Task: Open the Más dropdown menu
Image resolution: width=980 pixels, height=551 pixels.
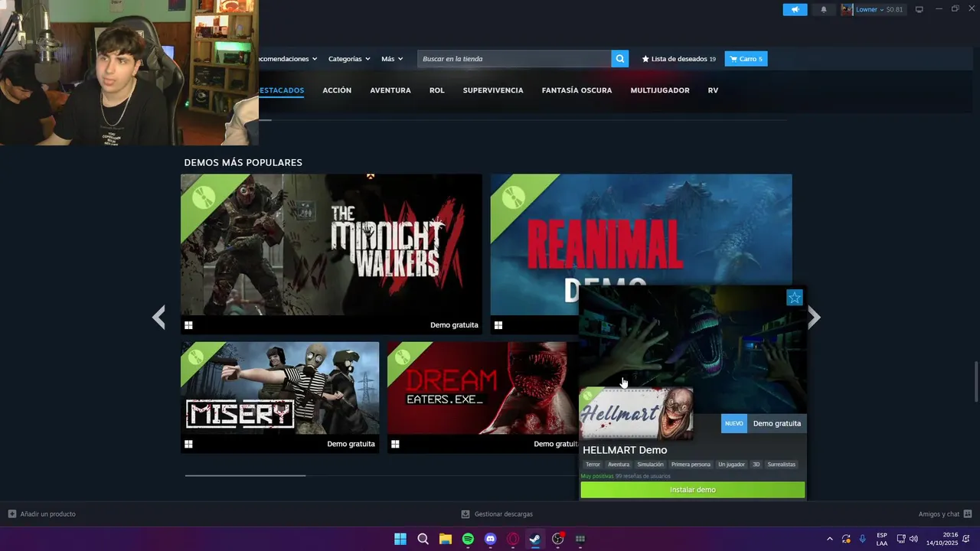Action: (x=392, y=59)
